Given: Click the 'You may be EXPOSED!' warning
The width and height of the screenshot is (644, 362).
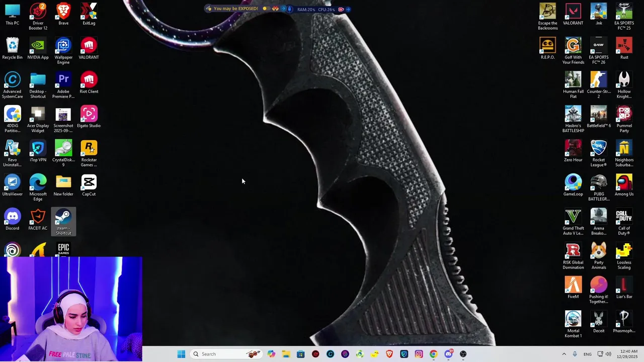Looking at the screenshot, I should point(235,9).
